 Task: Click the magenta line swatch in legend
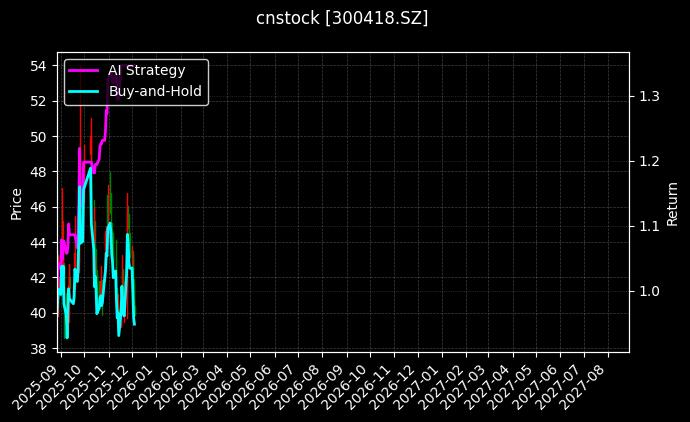(x=83, y=70)
